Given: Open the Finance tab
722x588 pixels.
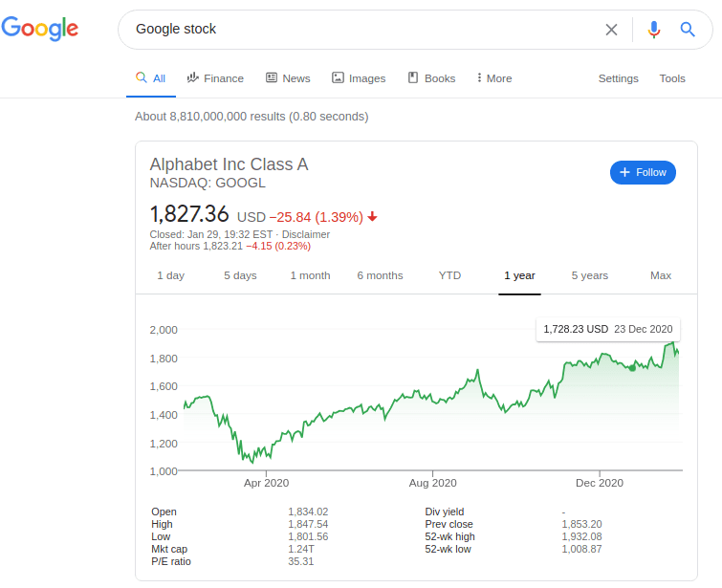Looking at the screenshot, I should click(215, 78).
